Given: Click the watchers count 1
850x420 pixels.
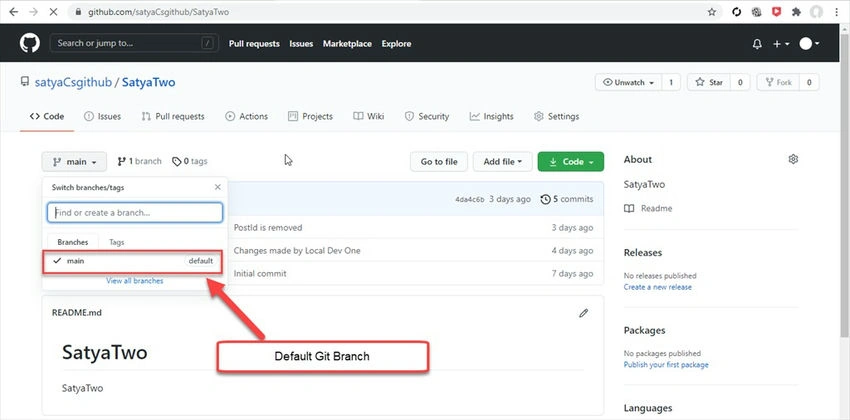Looking at the screenshot, I should 671,82.
